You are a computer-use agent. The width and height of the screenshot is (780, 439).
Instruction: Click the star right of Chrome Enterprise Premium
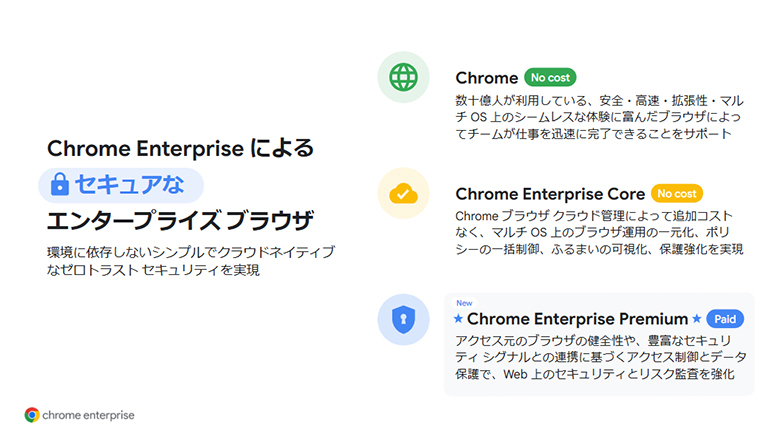coord(697,319)
